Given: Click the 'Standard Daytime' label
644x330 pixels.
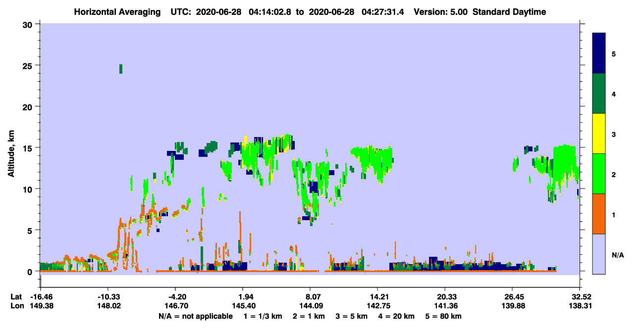Looking at the screenshot, I should (509, 12).
